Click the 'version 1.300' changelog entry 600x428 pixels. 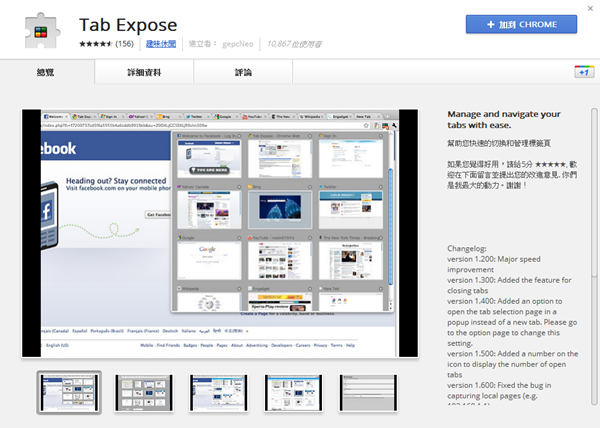[x=509, y=285]
